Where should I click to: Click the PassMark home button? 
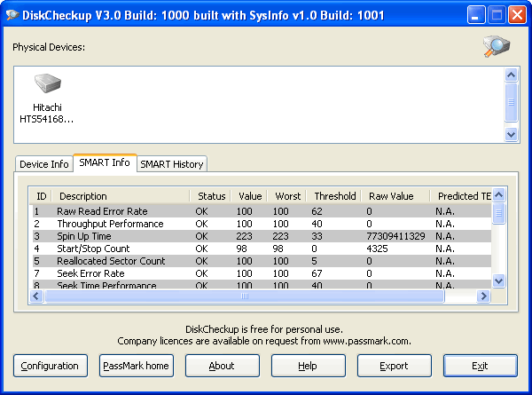pos(136,366)
